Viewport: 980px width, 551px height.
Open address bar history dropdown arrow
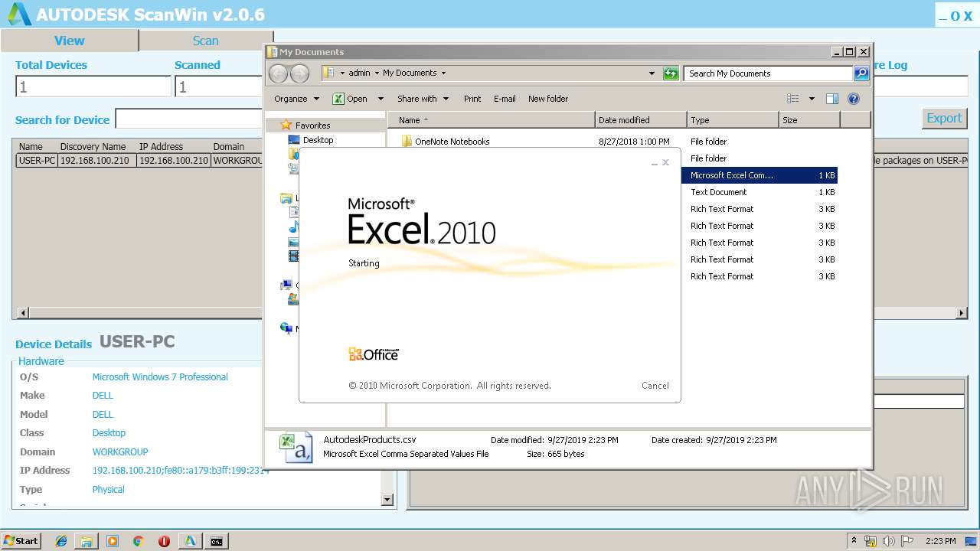tap(652, 73)
